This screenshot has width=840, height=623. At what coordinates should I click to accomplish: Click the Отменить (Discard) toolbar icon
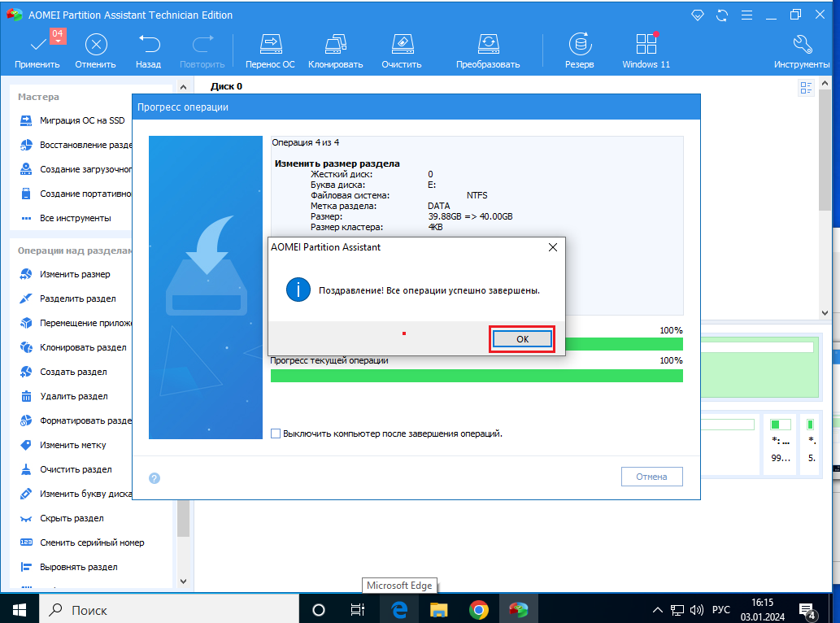(x=96, y=45)
